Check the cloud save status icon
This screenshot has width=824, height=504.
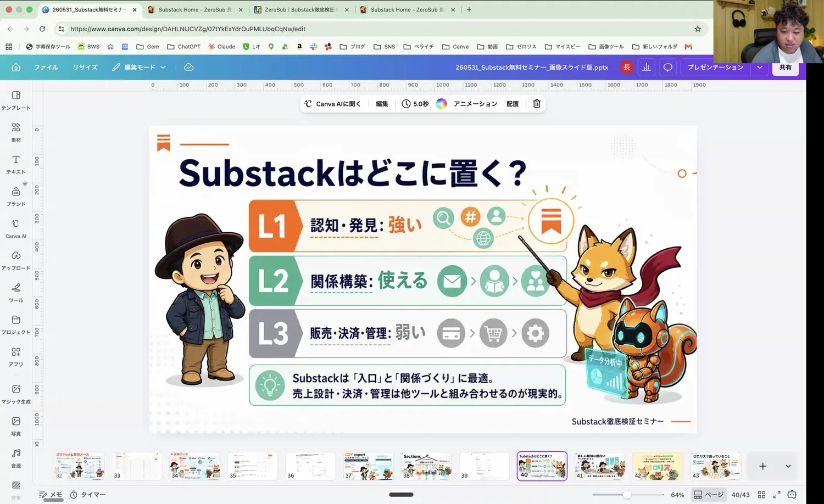pos(188,67)
